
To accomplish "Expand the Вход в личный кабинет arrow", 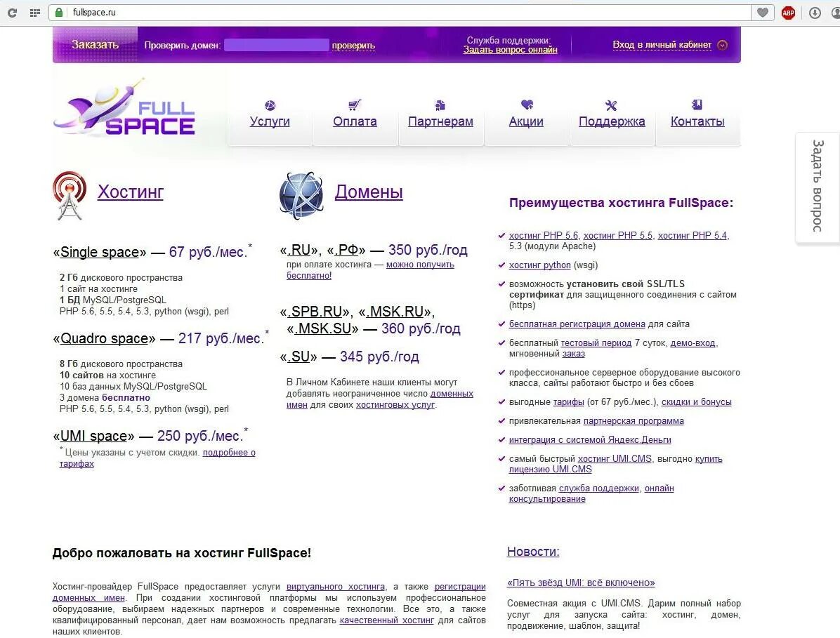I will click(722, 45).
